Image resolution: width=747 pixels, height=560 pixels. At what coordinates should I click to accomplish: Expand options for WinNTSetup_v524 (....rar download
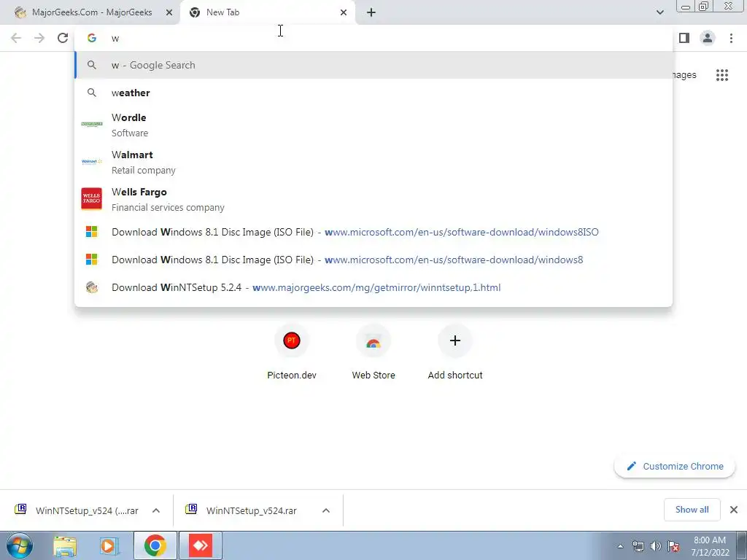tap(156, 510)
